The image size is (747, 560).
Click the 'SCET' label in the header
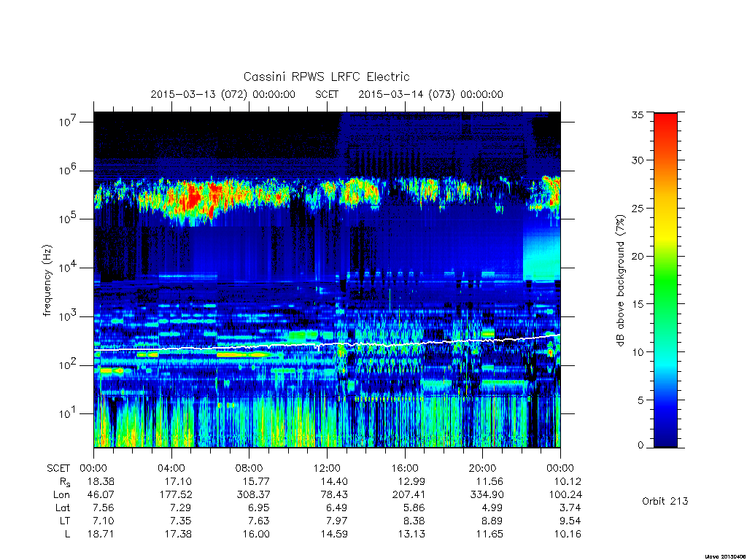327,94
